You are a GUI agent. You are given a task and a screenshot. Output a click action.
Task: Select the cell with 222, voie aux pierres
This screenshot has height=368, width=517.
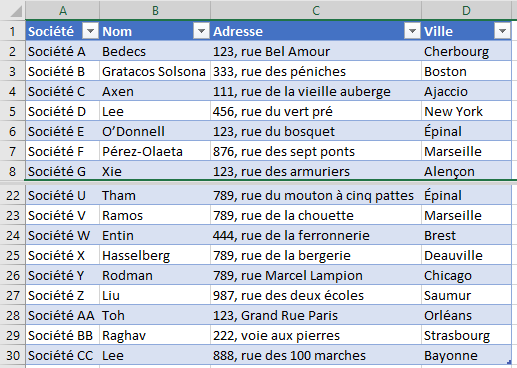tap(316, 335)
